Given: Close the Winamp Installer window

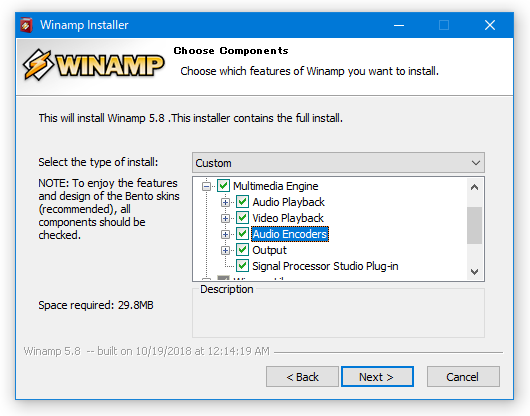Looking at the screenshot, I should [x=490, y=25].
